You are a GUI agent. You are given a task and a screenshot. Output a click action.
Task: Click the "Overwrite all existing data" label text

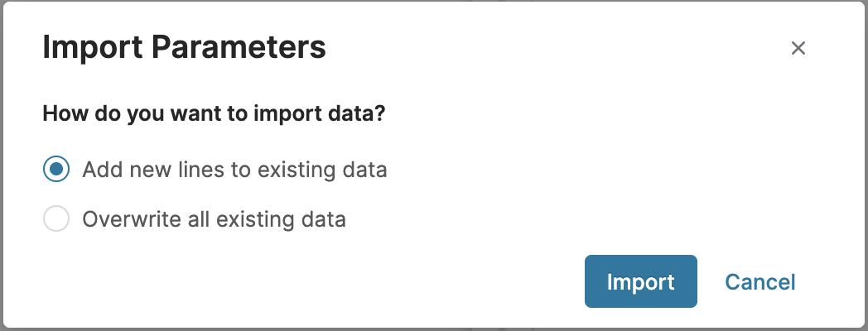click(214, 220)
